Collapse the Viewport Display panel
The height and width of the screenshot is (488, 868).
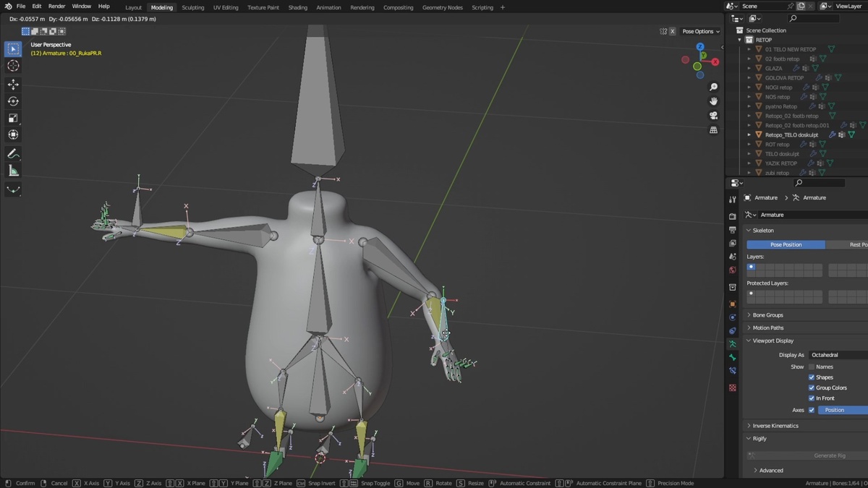tap(773, 341)
